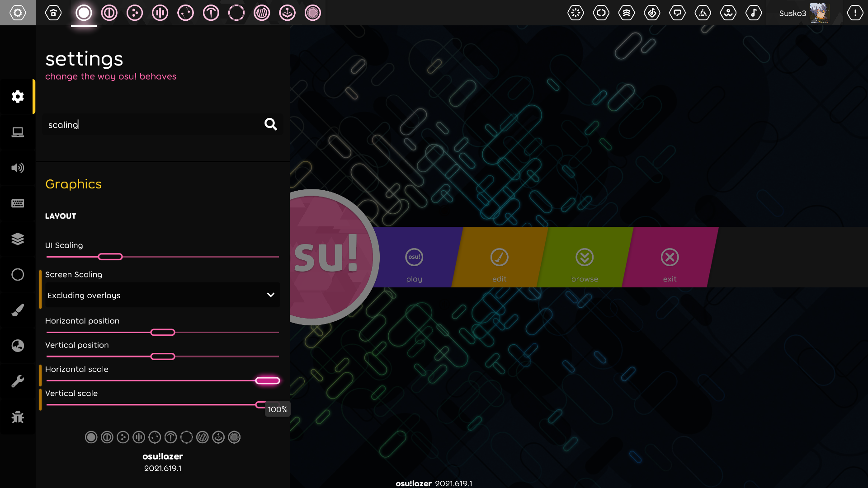868x488 pixels.
Task: Select the osu!mania ruleset in the toolbar
Action: (x=160, y=13)
